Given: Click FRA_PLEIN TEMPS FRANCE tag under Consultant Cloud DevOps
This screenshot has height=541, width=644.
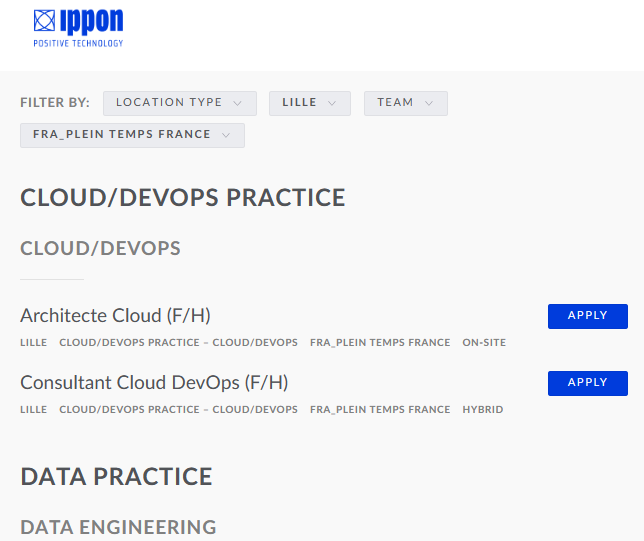Looking at the screenshot, I should coord(380,410).
